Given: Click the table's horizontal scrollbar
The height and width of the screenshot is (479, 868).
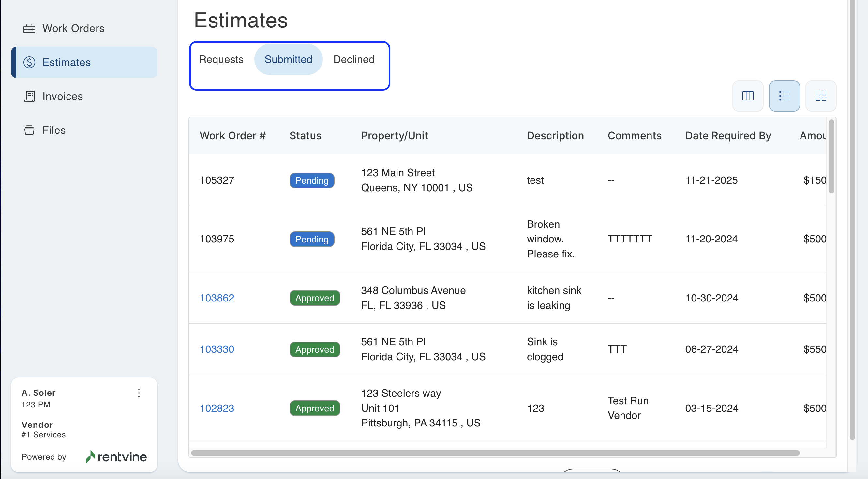Looking at the screenshot, I should pos(495,453).
